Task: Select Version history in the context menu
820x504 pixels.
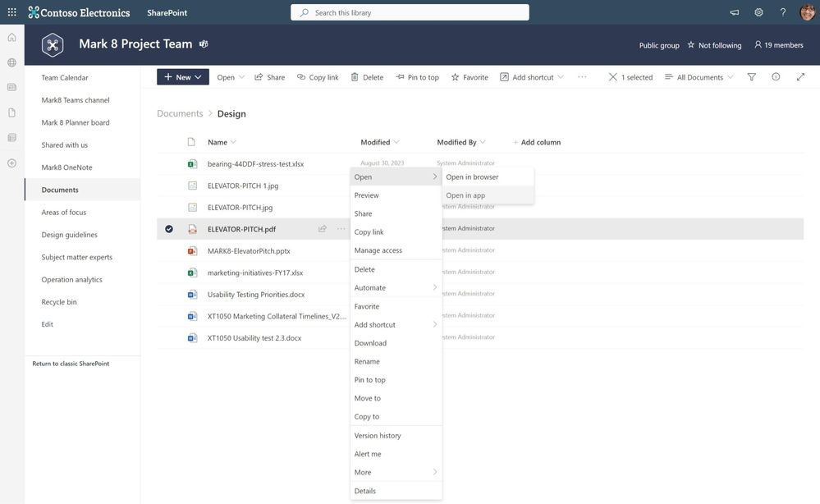Action: 396,436
